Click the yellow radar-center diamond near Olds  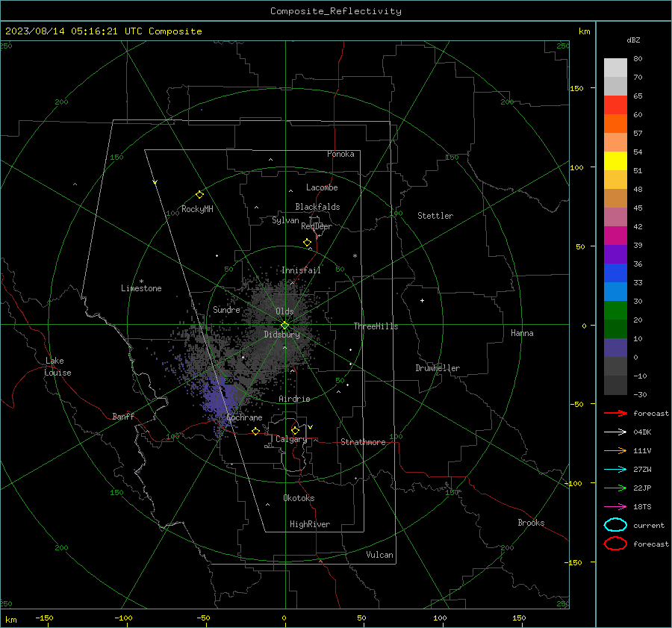pos(285,325)
